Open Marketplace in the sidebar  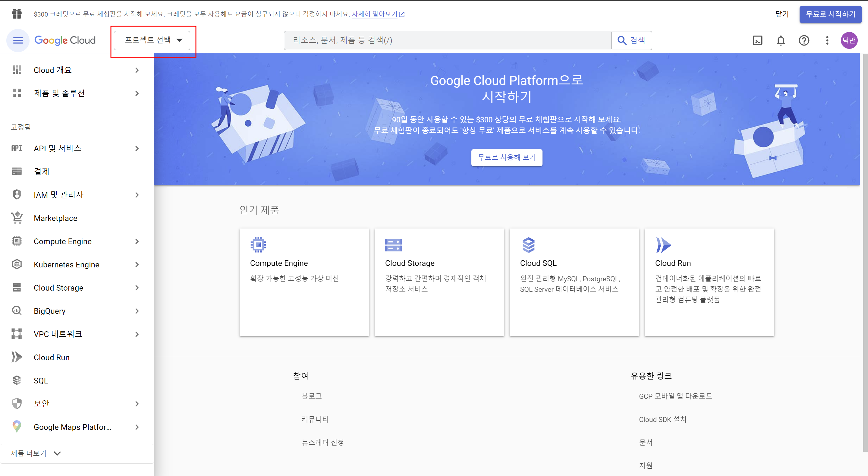point(55,218)
